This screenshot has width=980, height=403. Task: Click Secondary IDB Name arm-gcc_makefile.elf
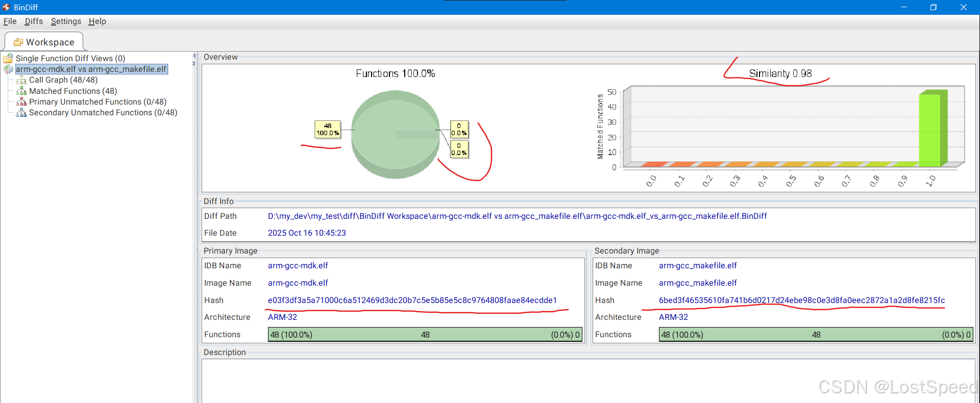[x=698, y=266]
